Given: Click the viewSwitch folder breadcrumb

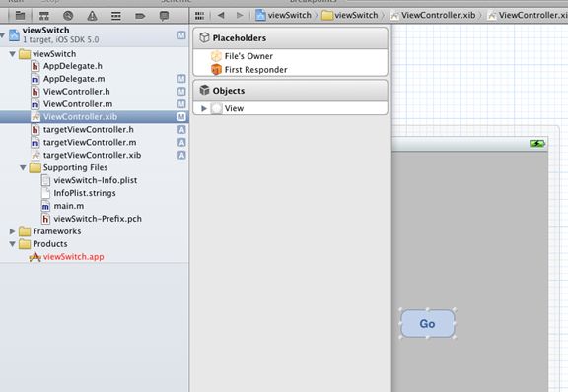Looking at the screenshot, I should tap(350, 15).
